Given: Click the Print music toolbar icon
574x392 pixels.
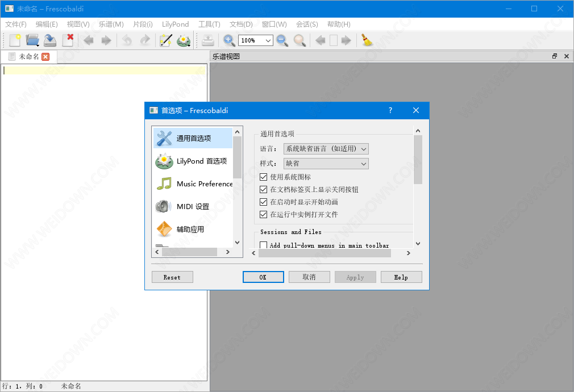Looking at the screenshot, I should click(208, 40).
